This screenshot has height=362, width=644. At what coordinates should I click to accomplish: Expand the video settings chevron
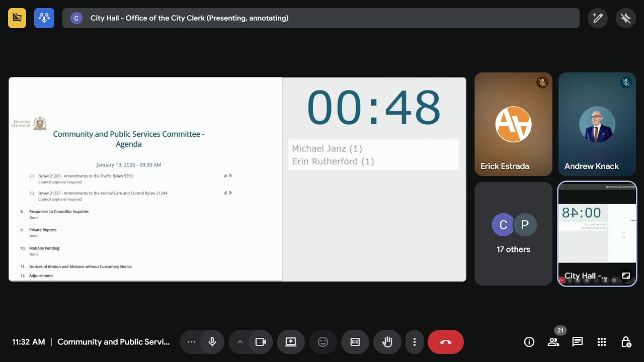[x=240, y=342]
